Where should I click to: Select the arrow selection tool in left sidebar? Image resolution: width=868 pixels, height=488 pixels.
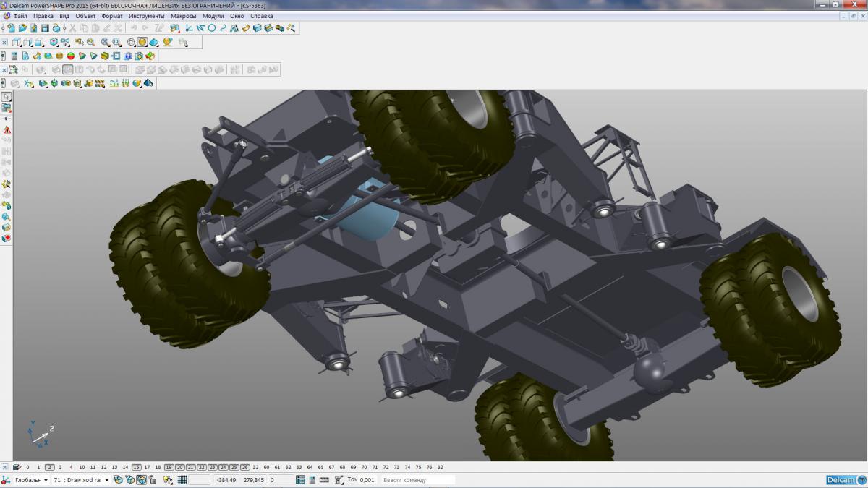point(6,96)
